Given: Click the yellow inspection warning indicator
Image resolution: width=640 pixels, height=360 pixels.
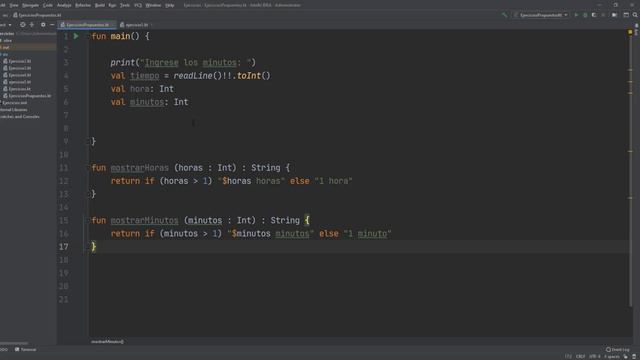Looking at the screenshot, I should pyautogui.click(x=630, y=32).
